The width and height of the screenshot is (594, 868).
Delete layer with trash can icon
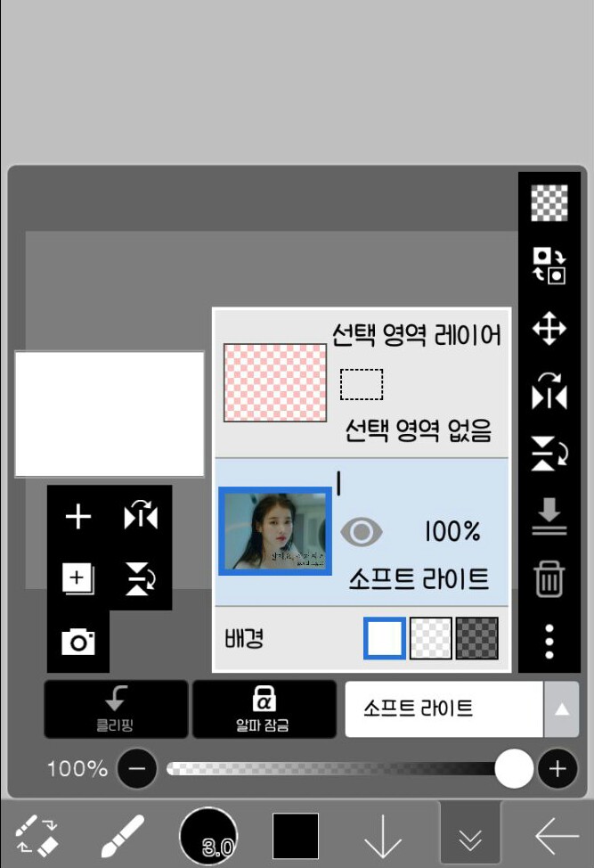[549, 581]
